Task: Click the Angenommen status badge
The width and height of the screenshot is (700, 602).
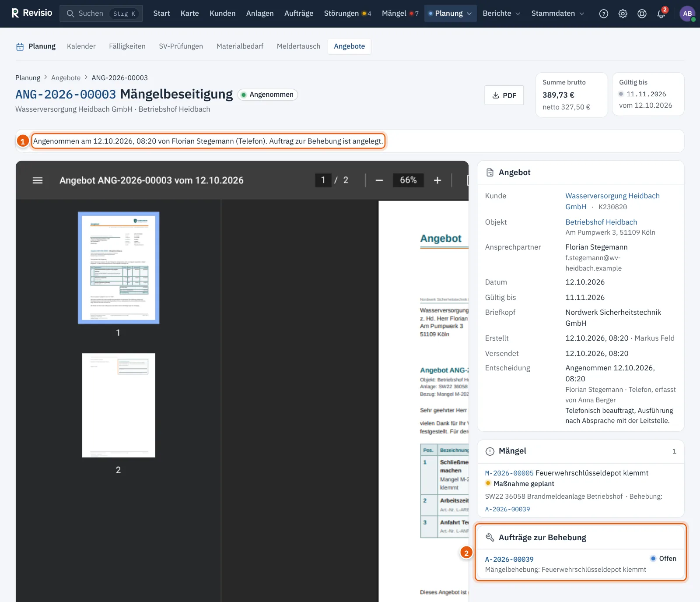Action: pyautogui.click(x=268, y=95)
